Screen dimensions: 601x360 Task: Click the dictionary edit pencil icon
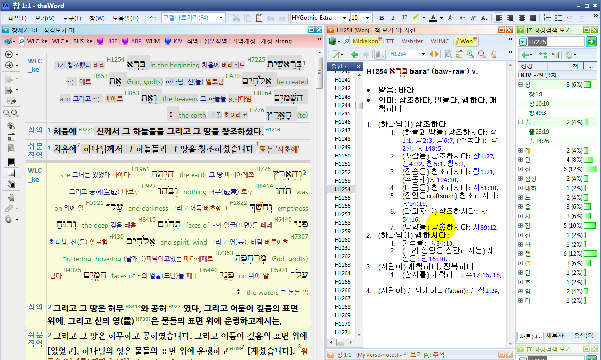tap(337, 54)
